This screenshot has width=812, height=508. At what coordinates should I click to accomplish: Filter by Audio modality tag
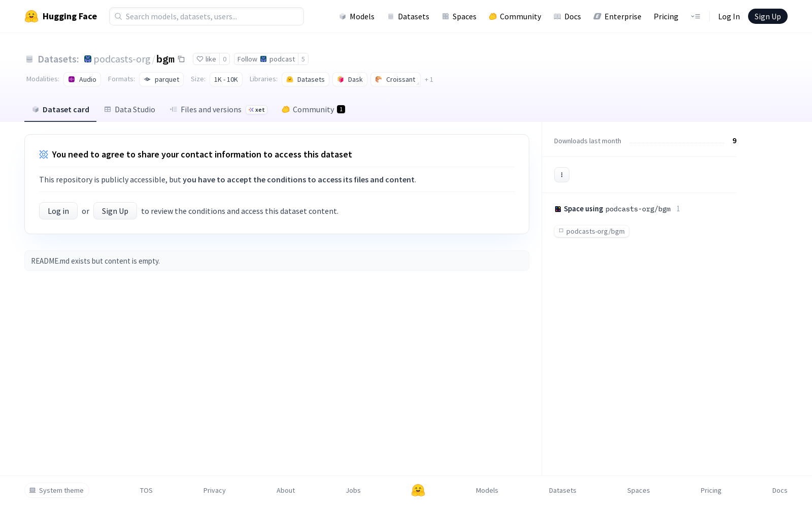click(82, 79)
